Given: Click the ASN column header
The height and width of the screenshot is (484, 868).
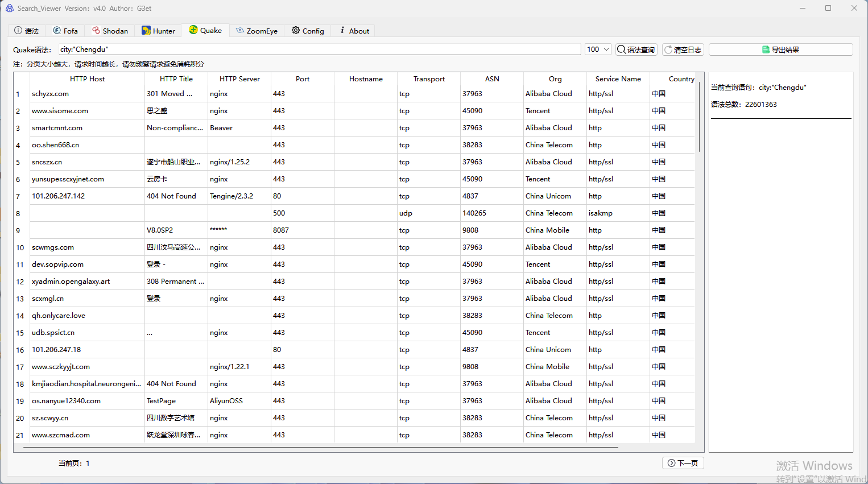Looking at the screenshot, I should point(492,79).
